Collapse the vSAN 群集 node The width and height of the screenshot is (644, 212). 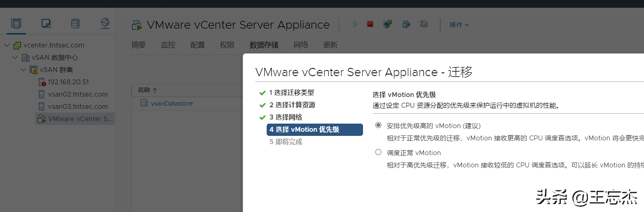pyautogui.click(x=23, y=70)
